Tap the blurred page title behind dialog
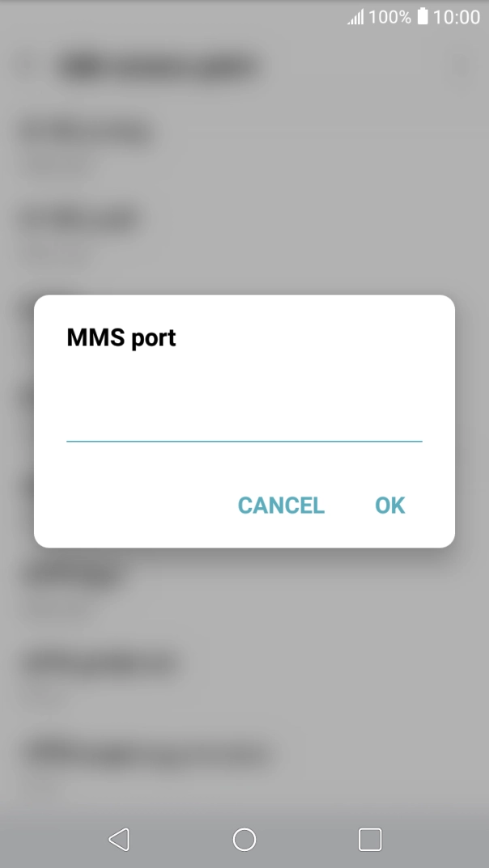489x868 pixels. [160, 67]
